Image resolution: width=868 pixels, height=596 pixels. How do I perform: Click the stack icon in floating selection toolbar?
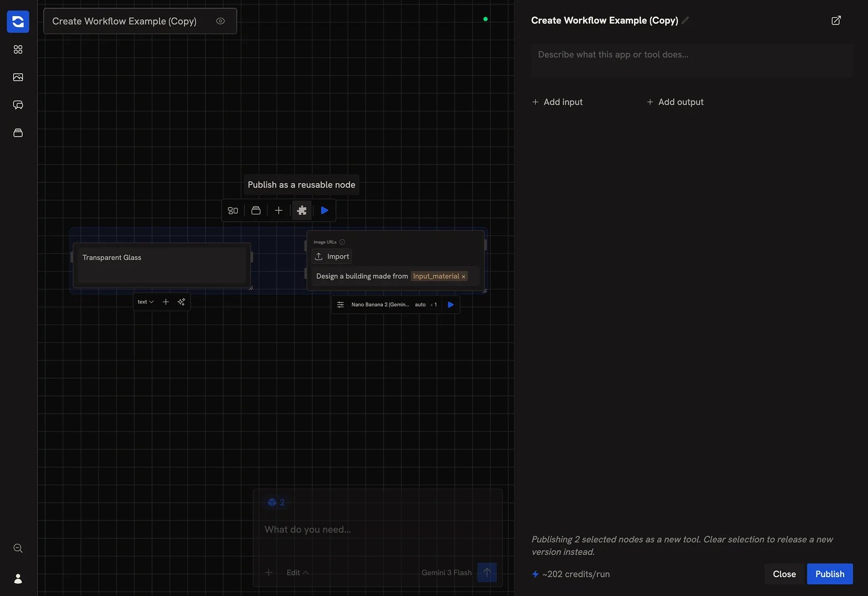[256, 211]
